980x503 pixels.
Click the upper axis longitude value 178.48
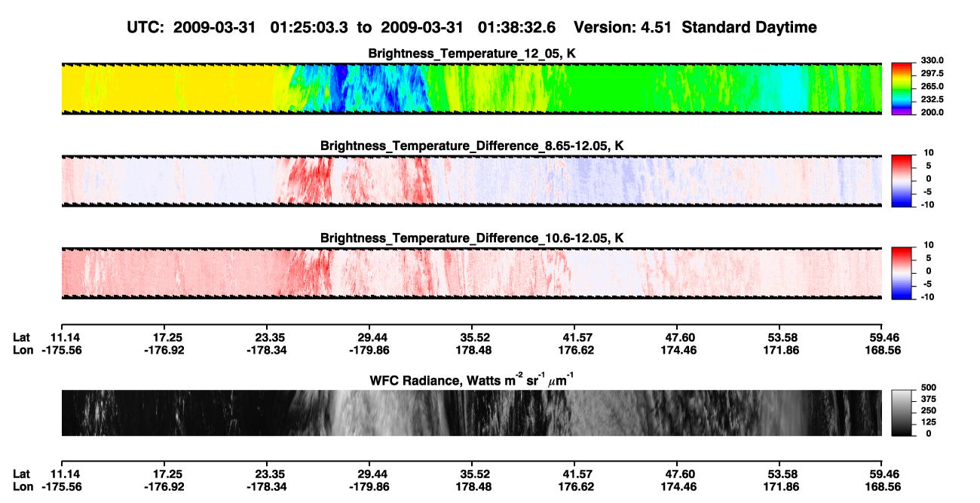(x=472, y=351)
